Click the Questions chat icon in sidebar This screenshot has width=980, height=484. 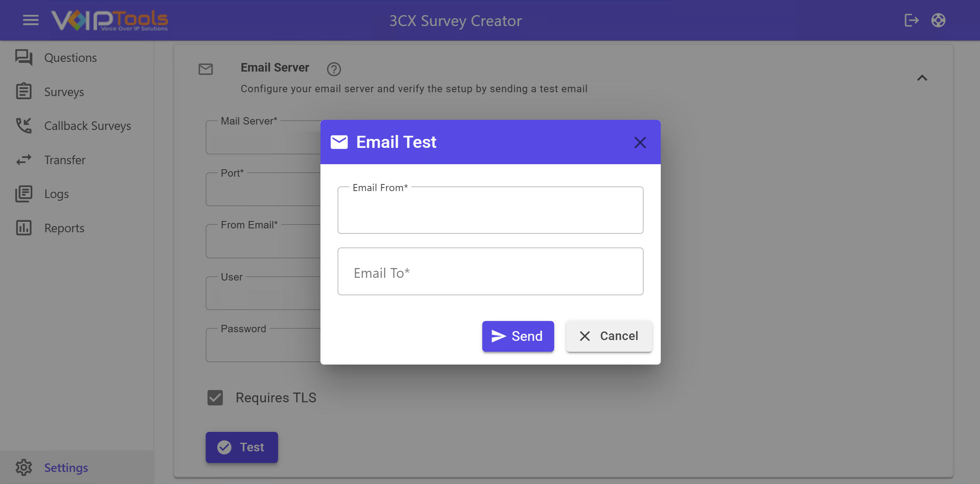tap(24, 58)
